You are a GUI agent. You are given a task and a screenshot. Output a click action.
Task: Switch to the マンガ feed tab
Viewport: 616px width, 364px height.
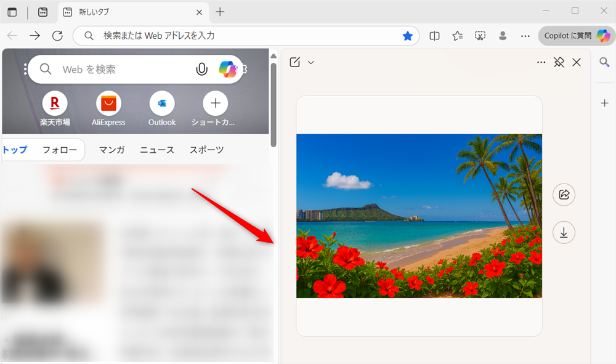[111, 149]
